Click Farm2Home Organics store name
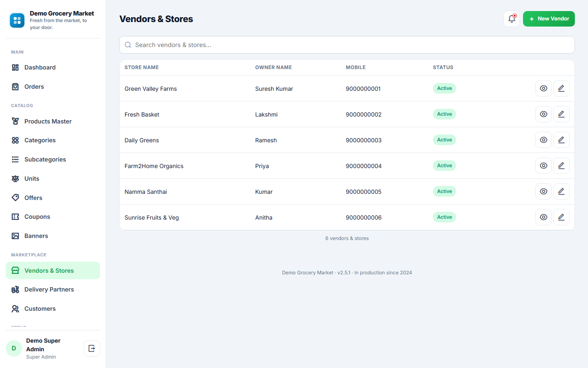 pos(154,166)
